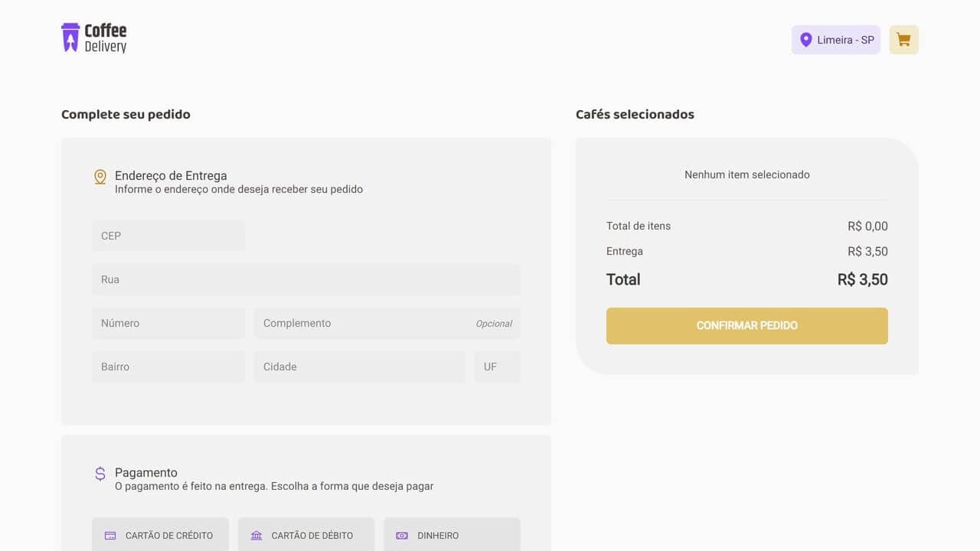Select the Cidade field
Image resolution: width=980 pixels, height=551 pixels.
coord(359,367)
